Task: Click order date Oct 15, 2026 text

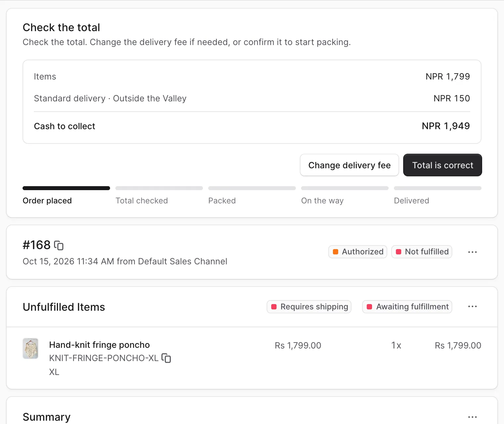Action: (49, 261)
